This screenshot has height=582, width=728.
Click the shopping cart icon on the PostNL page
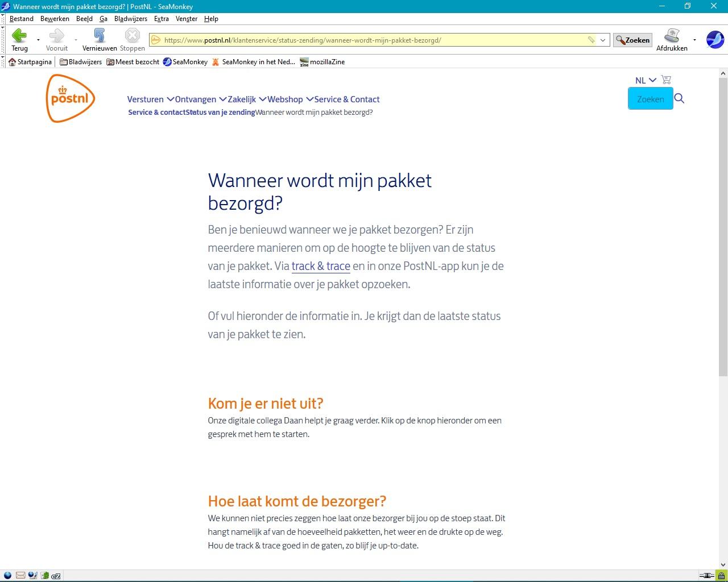point(665,80)
